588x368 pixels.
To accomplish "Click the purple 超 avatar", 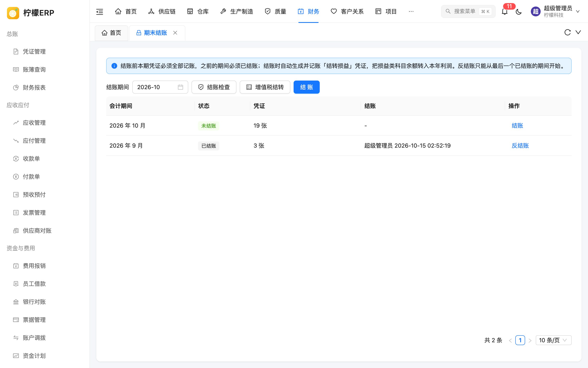I will 536,11.
